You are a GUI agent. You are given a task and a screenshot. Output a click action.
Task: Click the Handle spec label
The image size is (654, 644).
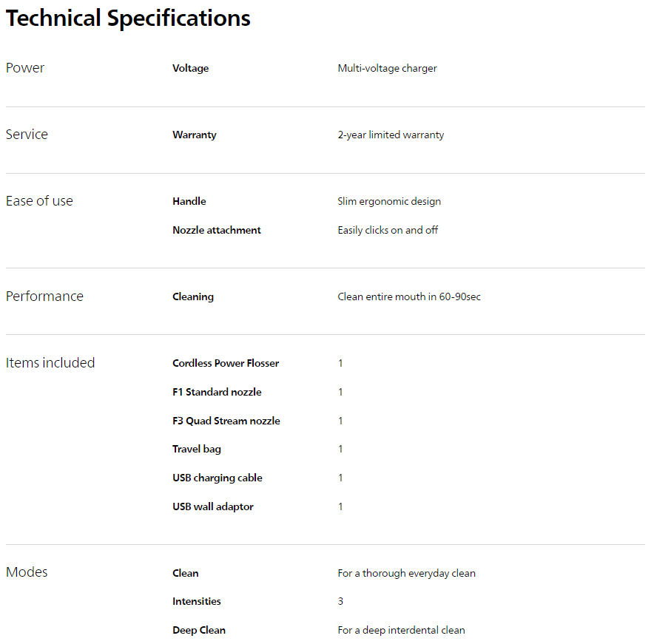pos(189,201)
